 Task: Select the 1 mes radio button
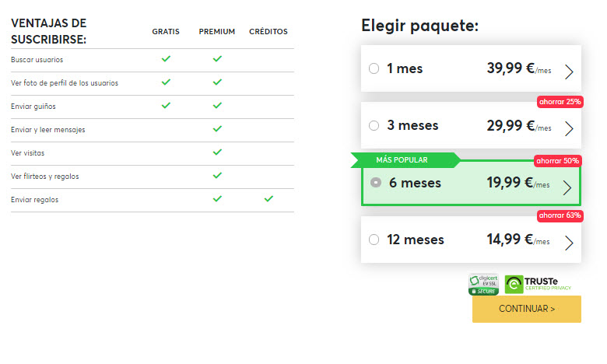374,68
